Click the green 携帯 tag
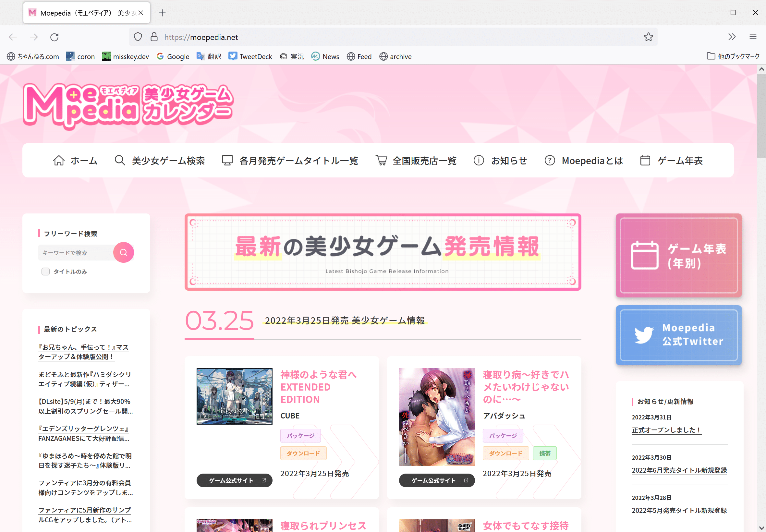This screenshot has height=532, width=766. (545, 453)
